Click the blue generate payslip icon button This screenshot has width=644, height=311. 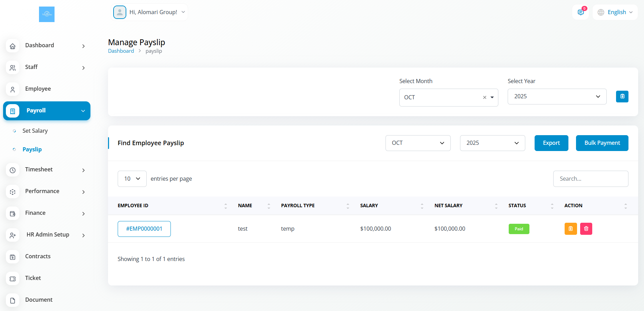[622, 97]
